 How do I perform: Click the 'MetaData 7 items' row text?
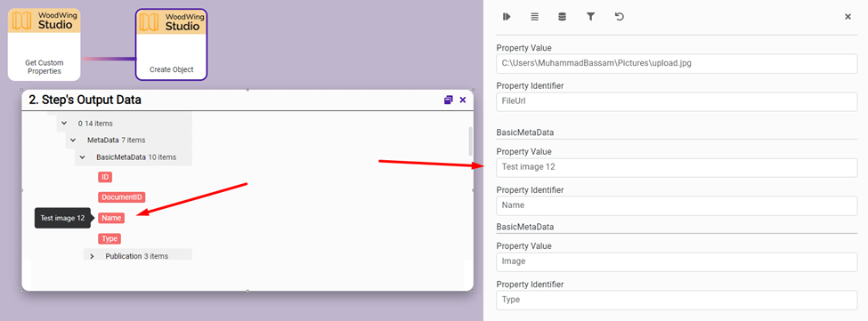117,140
